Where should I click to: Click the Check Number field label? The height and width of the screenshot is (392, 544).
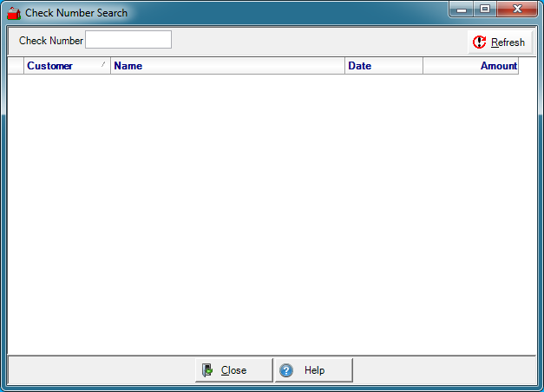[x=51, y=41]
